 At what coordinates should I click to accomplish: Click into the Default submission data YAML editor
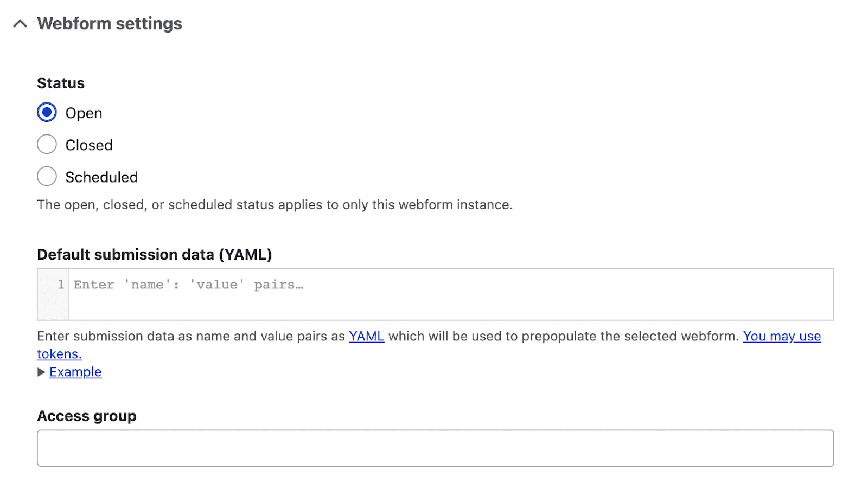[x=380, y=294]
